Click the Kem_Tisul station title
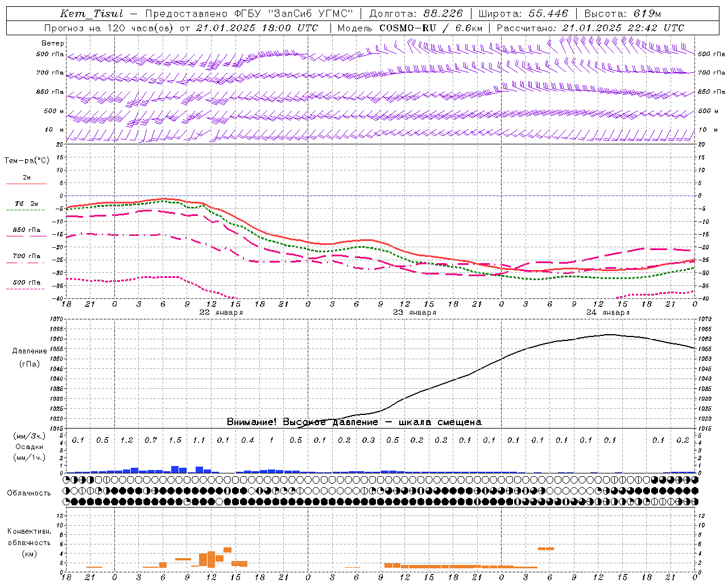The height and width of the screenshot is (582, 728). [92, 14]
